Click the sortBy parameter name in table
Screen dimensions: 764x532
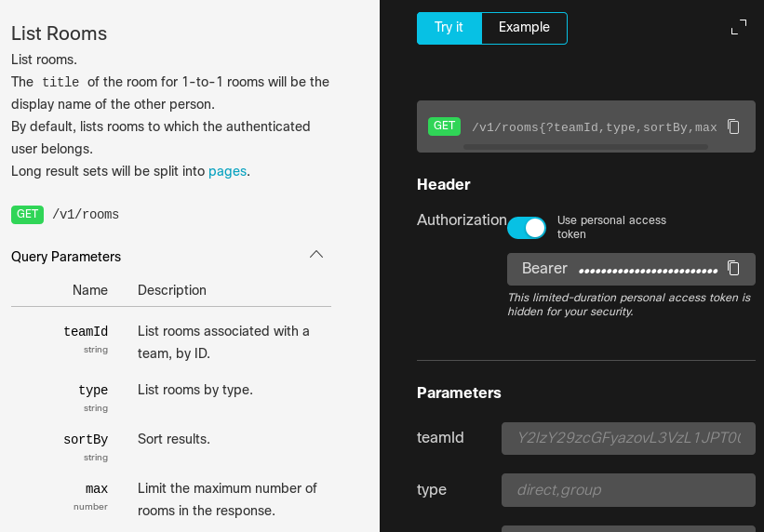pos(86,440)
